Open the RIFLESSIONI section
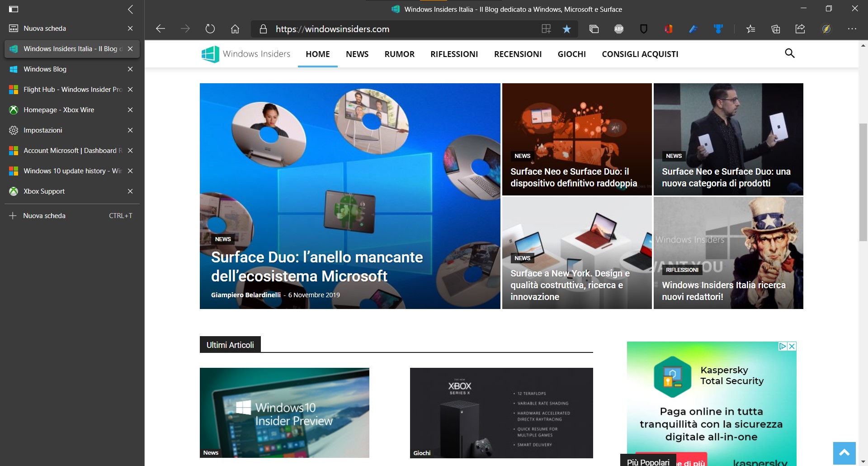868x466 pixels. pos(454,54)
